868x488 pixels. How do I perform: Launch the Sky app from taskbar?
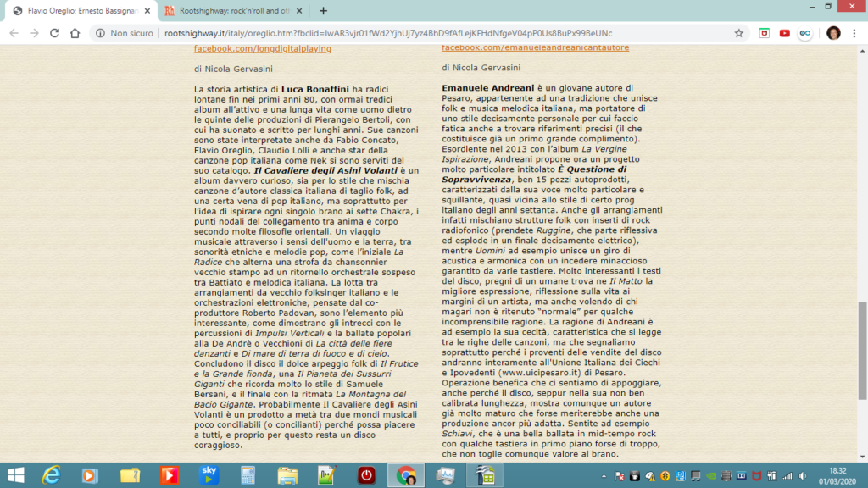[x=209, y=475]
